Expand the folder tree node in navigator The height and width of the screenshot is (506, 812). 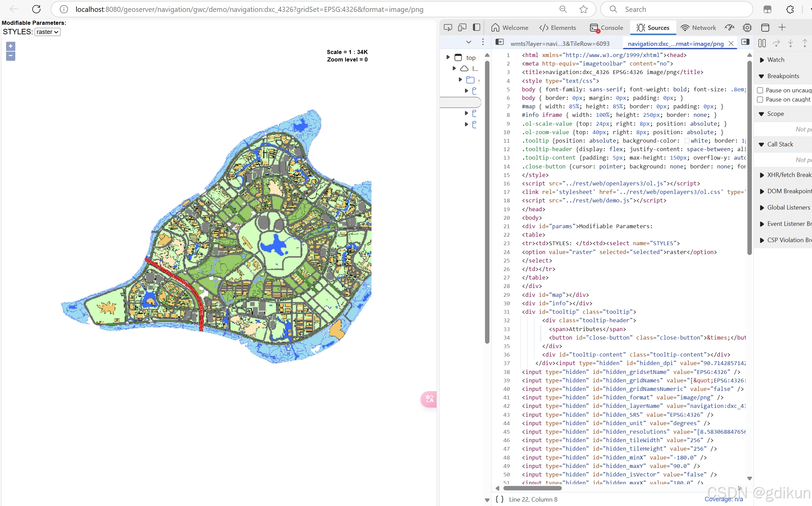[460, 80]
